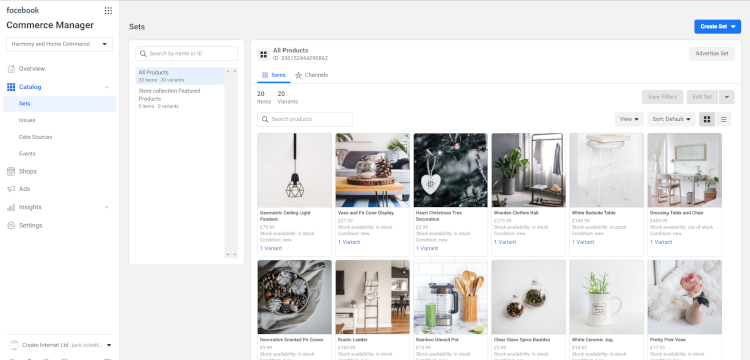
Task: Select Store collection Featured Products set
Action: point(180,98)
